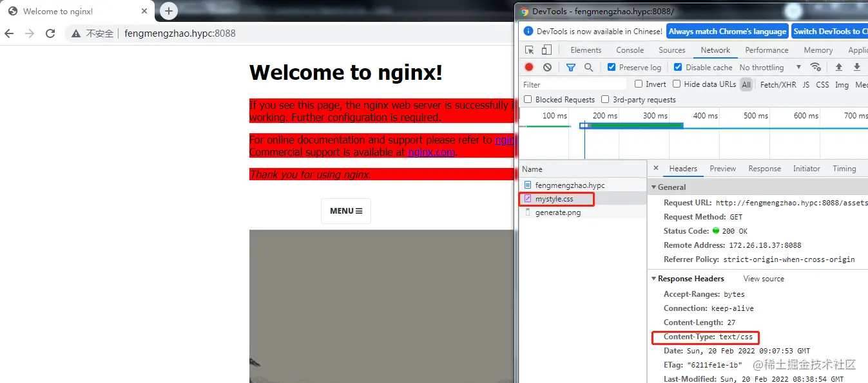The height and width of the screenshot is (383, 868).
Task: Enable Blocked Requests checkbox
Action: [x=528, y=99]
